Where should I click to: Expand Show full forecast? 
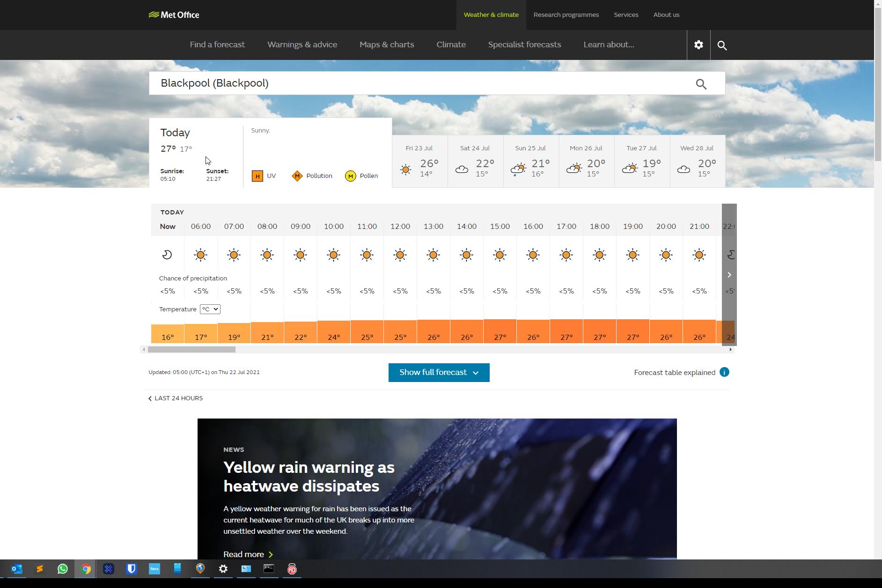(439, 373)
